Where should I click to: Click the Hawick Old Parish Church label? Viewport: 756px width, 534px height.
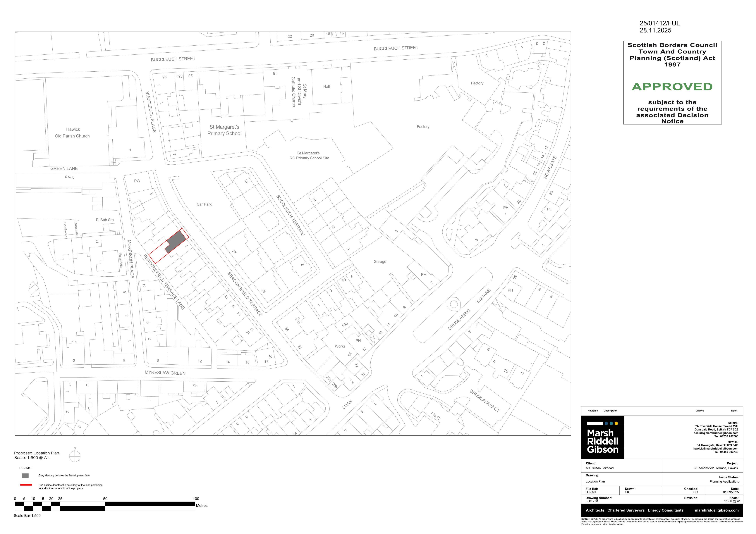point(72,133)
